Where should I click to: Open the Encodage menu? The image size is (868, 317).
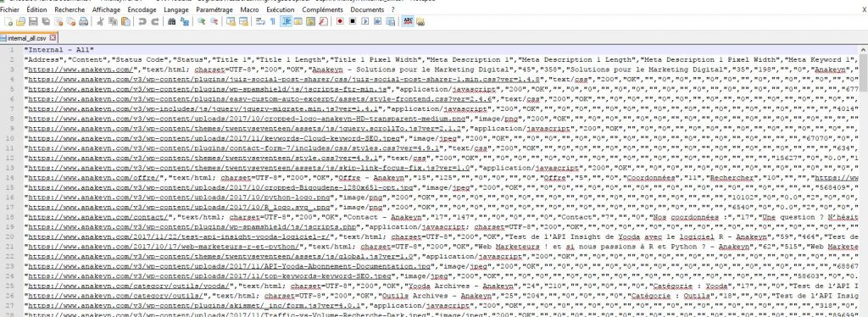[142, 9]
